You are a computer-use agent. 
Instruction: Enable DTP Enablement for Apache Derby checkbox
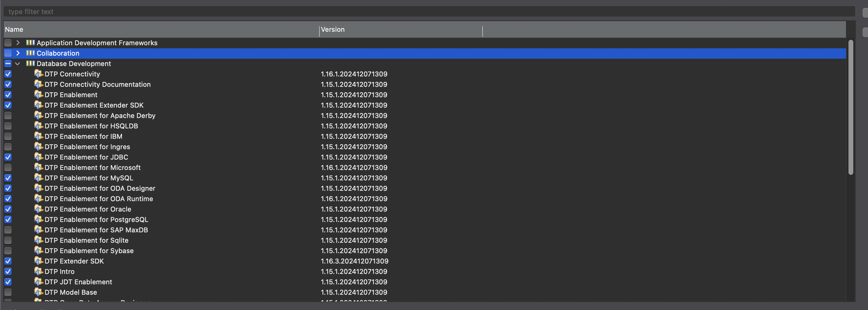8,116
